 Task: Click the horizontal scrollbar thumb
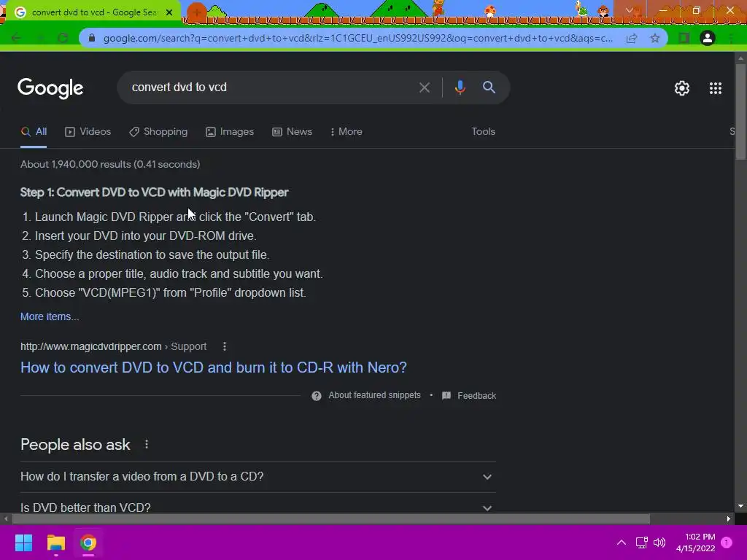coord(331,518)
